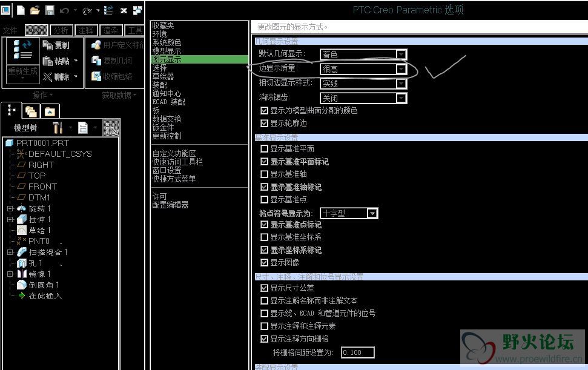The height and width of the screenshot is (370, 588).
Task: Click the model tree show list icon
Action: 83,128
